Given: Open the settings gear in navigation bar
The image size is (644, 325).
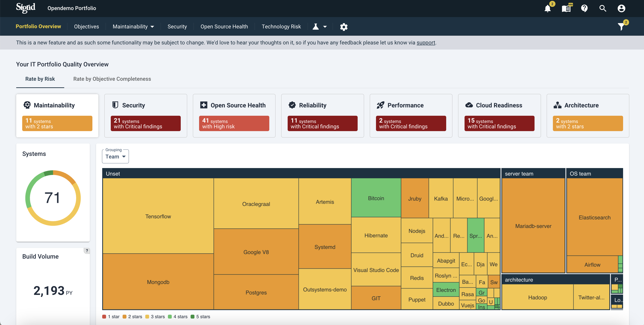Looking at the screenshot, I should 344,27.
